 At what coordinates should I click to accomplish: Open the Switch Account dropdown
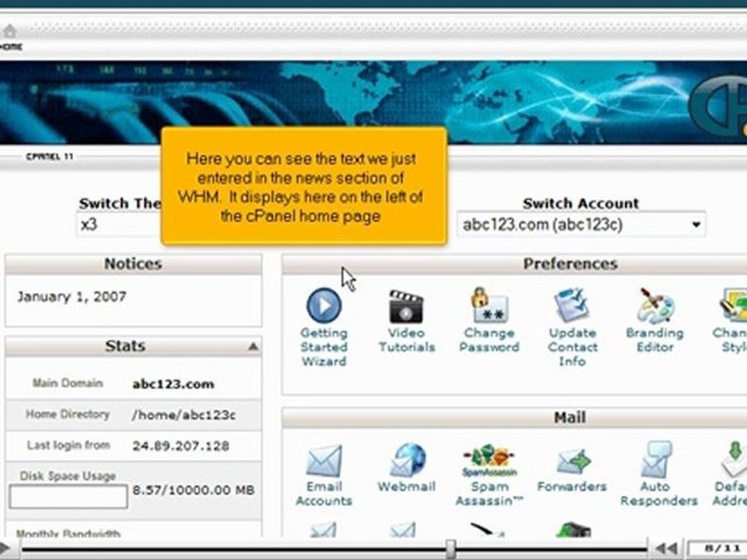[581, 224]
